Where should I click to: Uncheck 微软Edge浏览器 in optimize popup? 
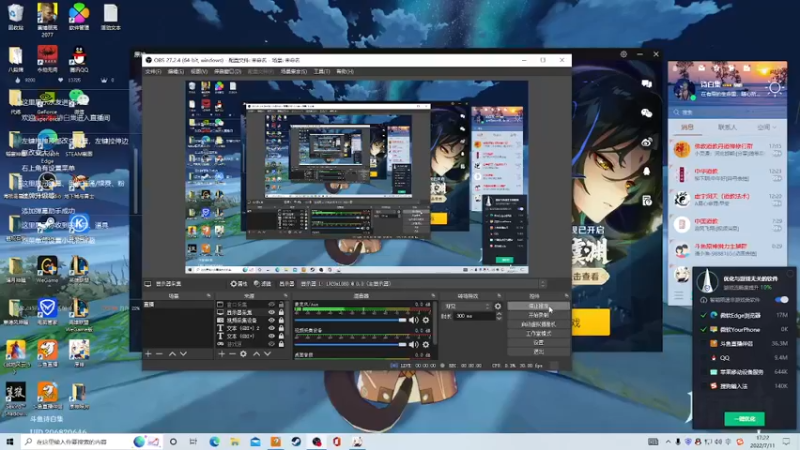click(703, 315)
